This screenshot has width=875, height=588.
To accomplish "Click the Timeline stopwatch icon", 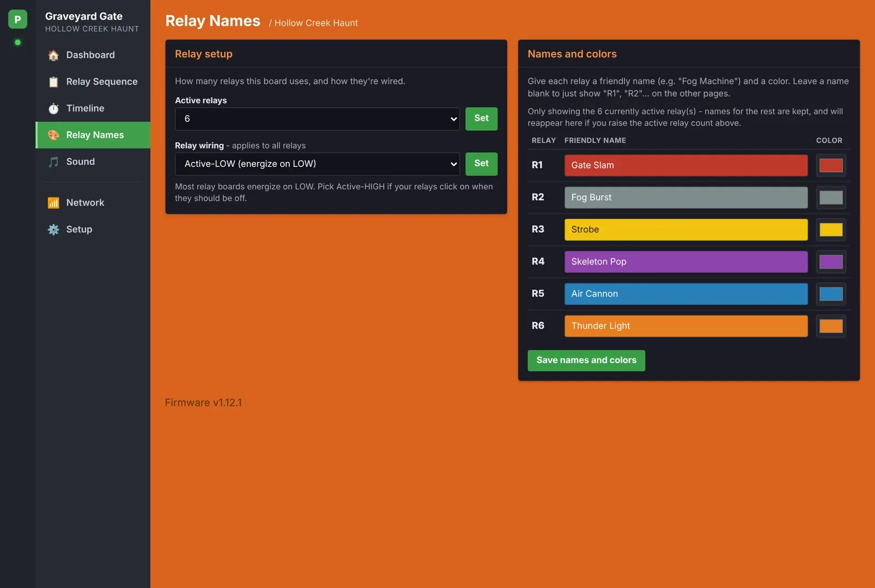I will 53,108.
